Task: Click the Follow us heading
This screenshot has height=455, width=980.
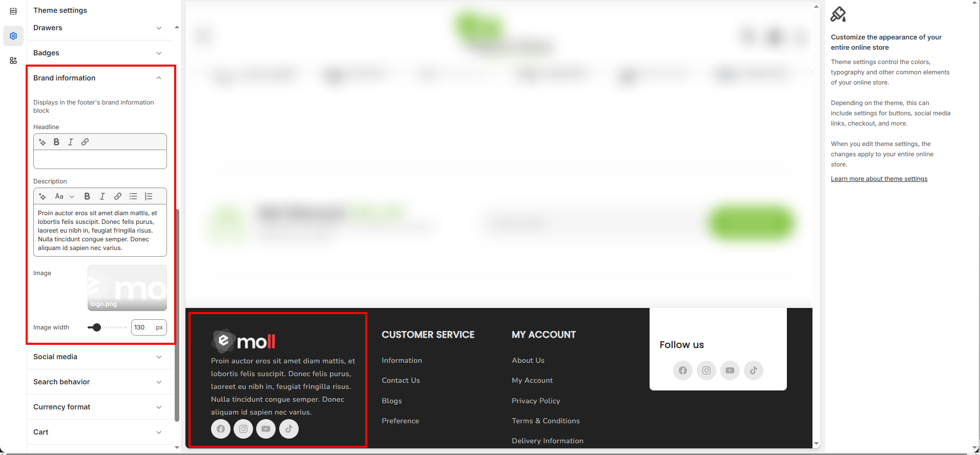Action: [x=682, y=345]
